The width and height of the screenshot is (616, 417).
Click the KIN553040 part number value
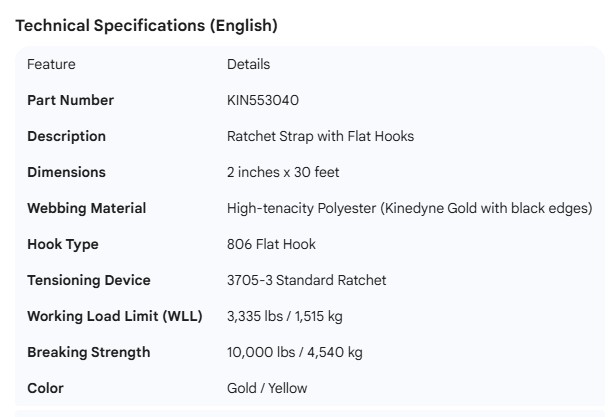tap(263, 100)
